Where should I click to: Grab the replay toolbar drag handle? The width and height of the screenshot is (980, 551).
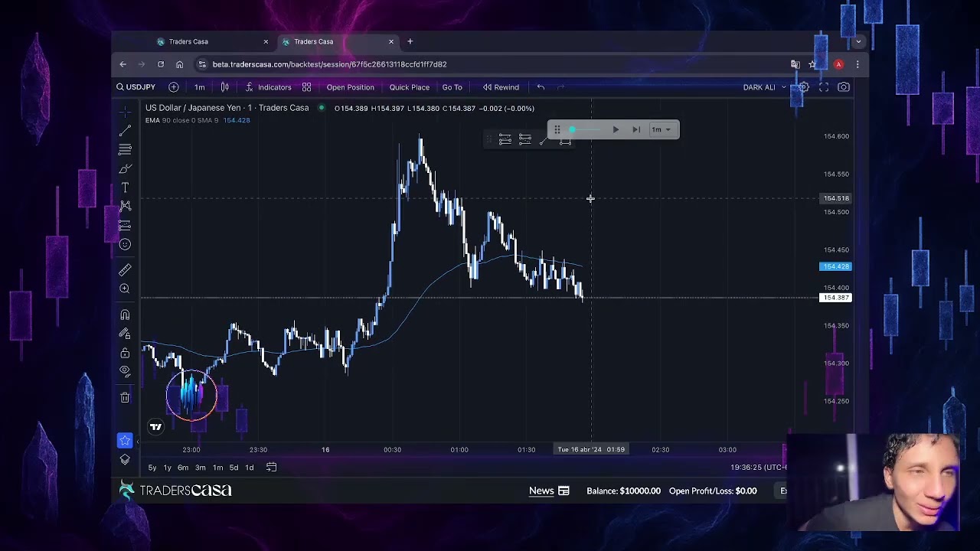tap(557, 129)
